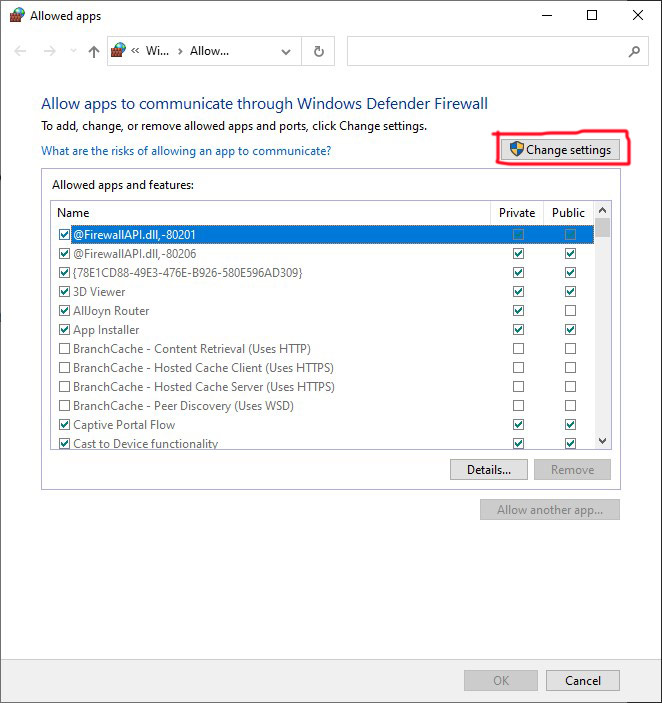662x703 pixels.
Task: Click the Public column header
Action: (568, 213)
